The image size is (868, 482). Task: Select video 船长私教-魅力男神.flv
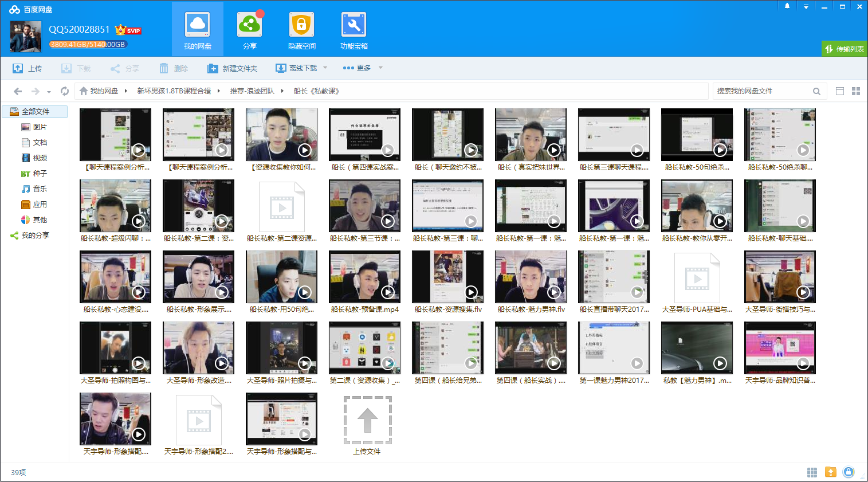(x=531, y=283)
